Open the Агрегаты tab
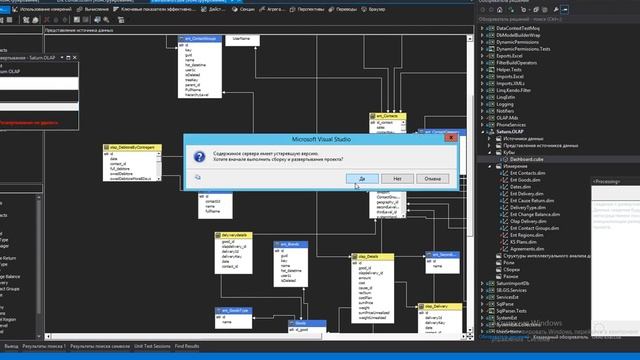The image size is (640, 360). [x=272, y=9]
